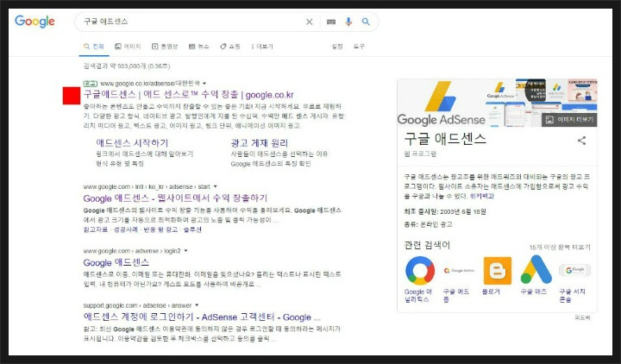Switch to the 쇼핑 tab
This screenshot has height=364, width=621.
click(230, 47)
